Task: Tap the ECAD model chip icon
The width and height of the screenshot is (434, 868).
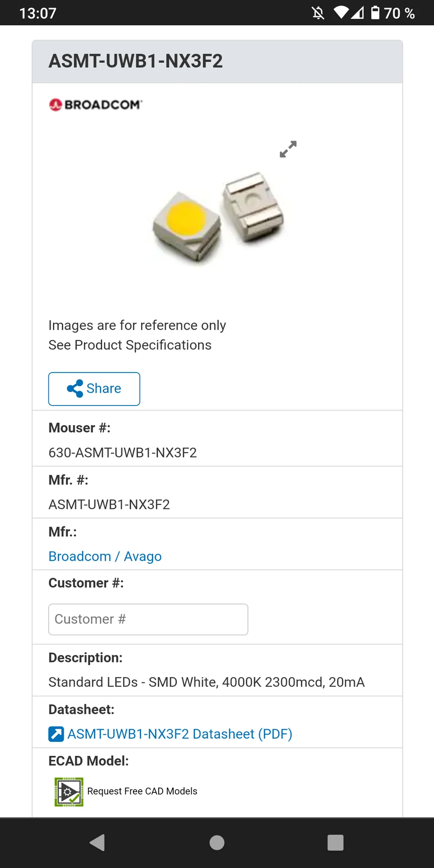Action: (x=69, y=792)
